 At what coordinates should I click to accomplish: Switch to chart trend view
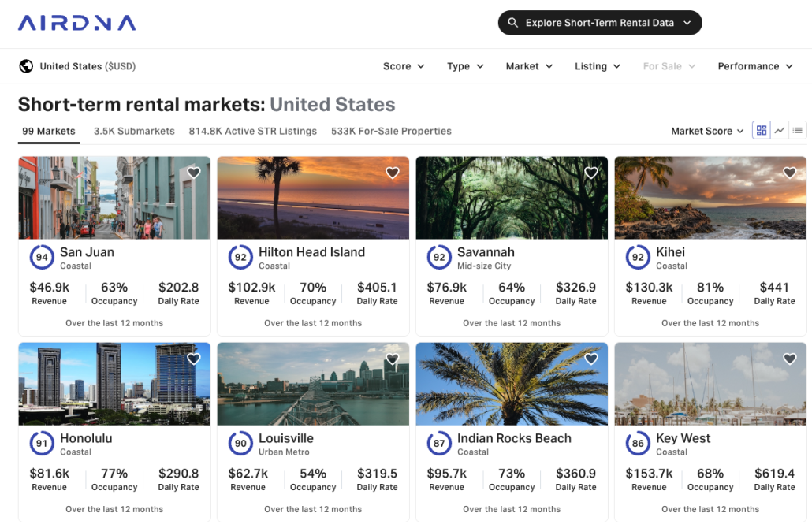click(780, 131)
